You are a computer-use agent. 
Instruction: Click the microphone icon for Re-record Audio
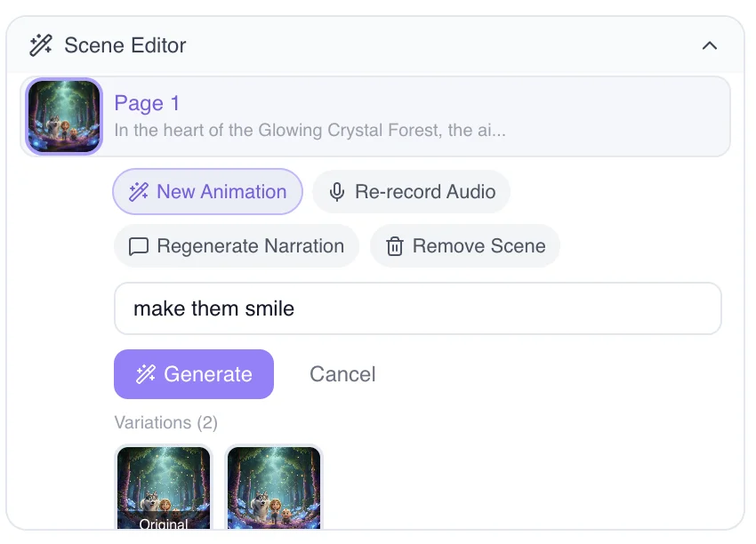click(336, 191)
